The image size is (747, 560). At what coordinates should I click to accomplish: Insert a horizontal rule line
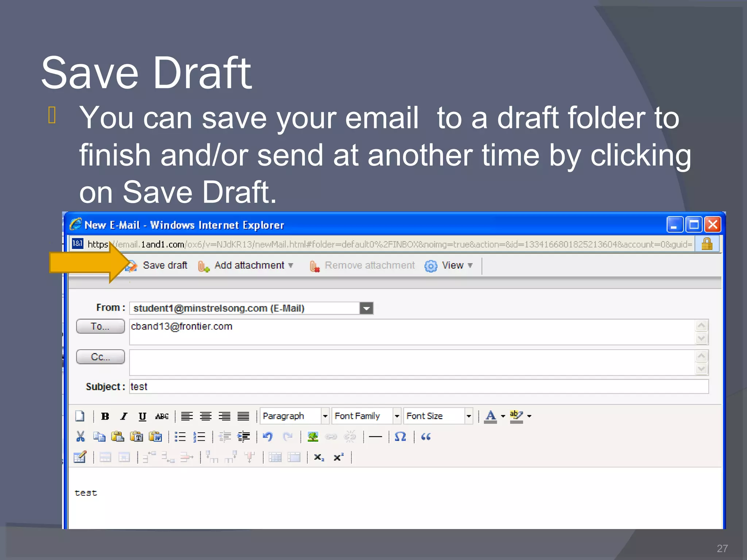click(x=375, y=436)
